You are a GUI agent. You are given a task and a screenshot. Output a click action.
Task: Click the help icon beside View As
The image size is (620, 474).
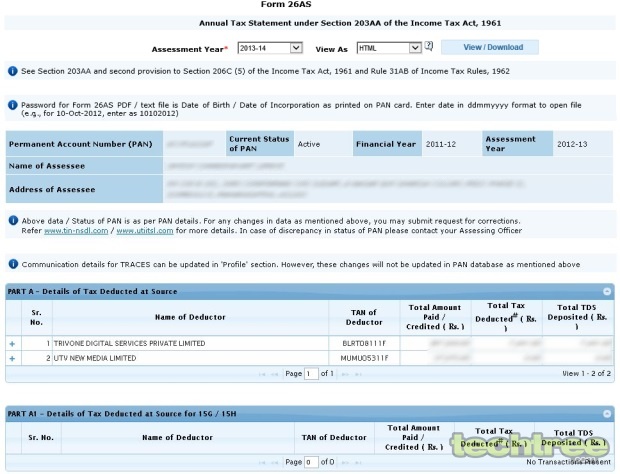pos(429,46)
